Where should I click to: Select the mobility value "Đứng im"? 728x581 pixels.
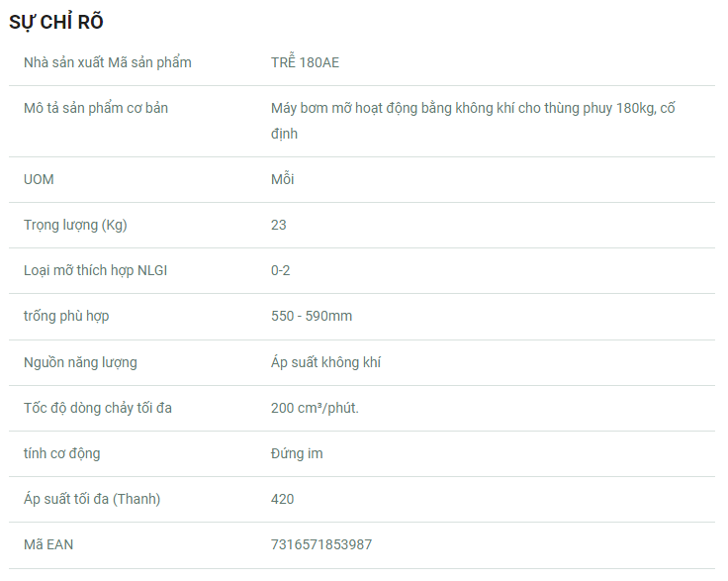click(297, 453)
